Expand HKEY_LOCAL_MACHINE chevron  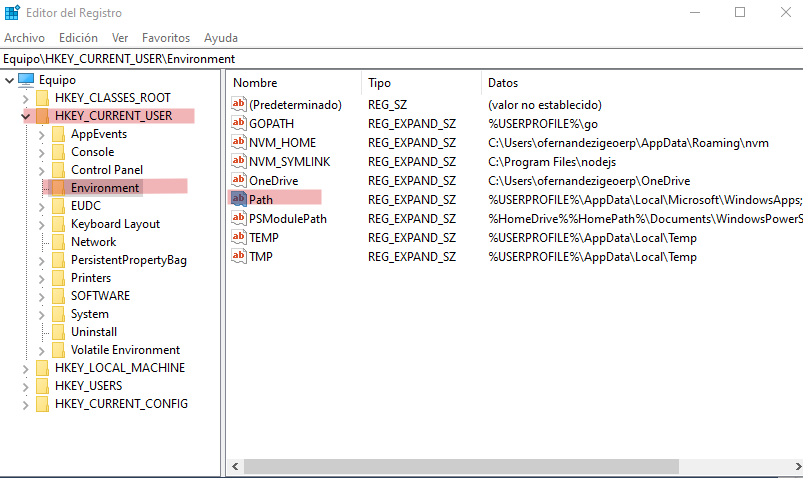point(26,368)
